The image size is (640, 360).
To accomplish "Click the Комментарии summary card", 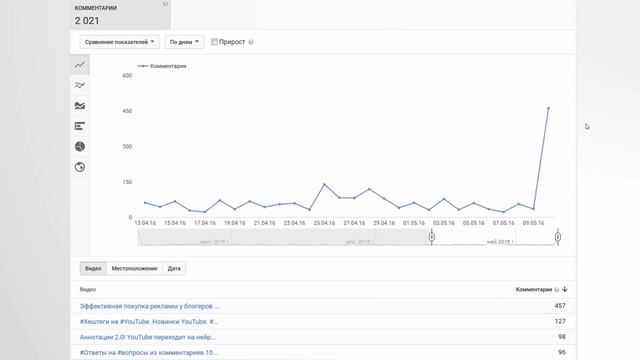I will tap(120, 14).
